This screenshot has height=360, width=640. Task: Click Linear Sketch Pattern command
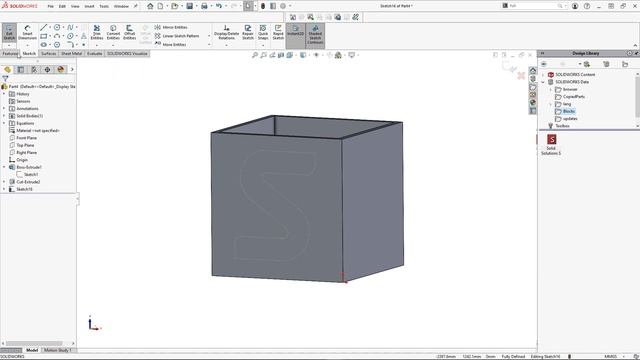pos(177,36)
